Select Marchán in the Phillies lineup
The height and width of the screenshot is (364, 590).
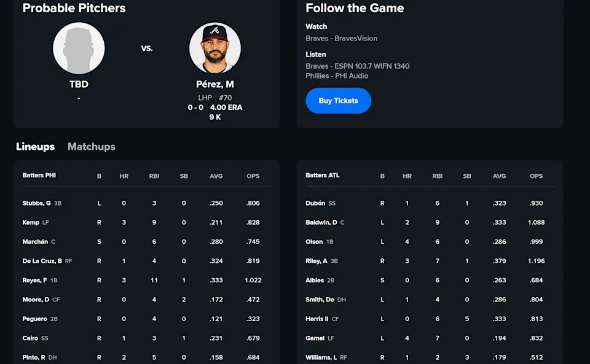pyautogui.click(x=35, y=242)
